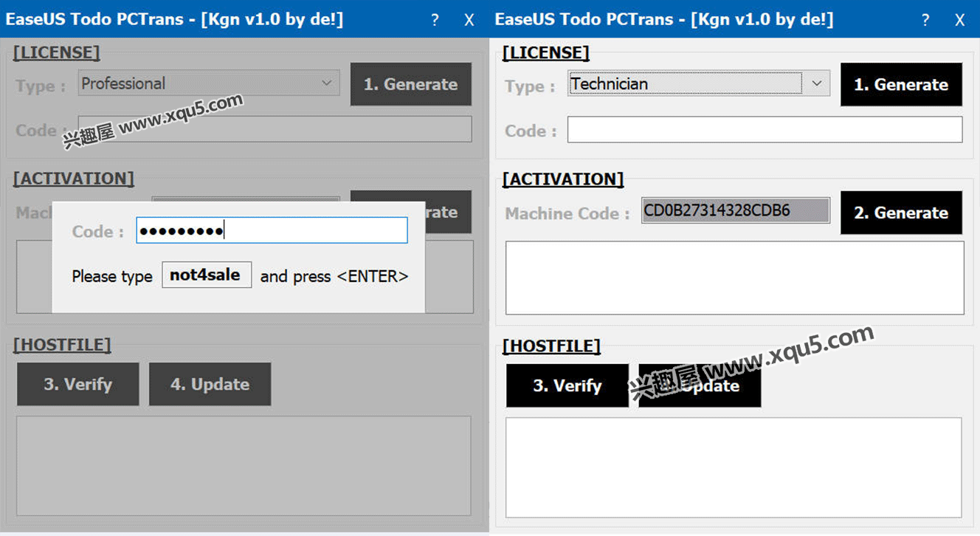Screen dimensions: 980x536
Task: Click '3. Verify' in the right window
Action: click(567, 385)
